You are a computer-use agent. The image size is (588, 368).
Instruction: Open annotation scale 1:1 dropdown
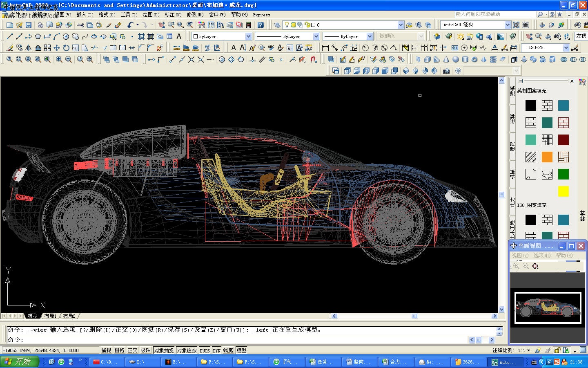click(x=524, y=350)
